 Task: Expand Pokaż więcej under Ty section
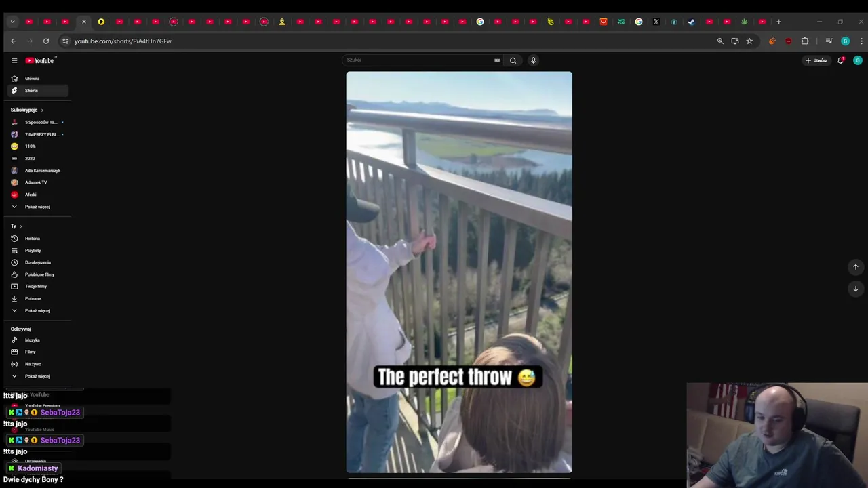(x=38, y=310)
